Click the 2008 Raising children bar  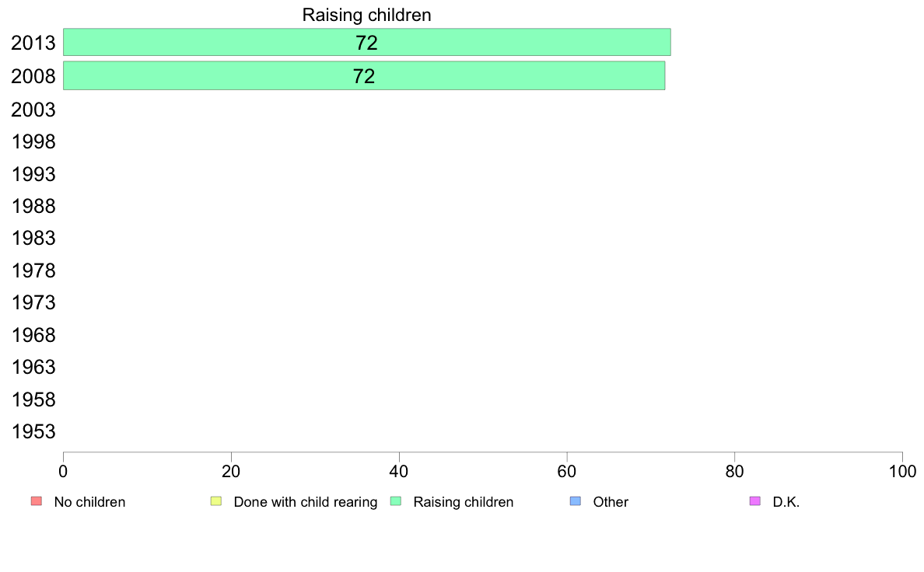[363, 76]
